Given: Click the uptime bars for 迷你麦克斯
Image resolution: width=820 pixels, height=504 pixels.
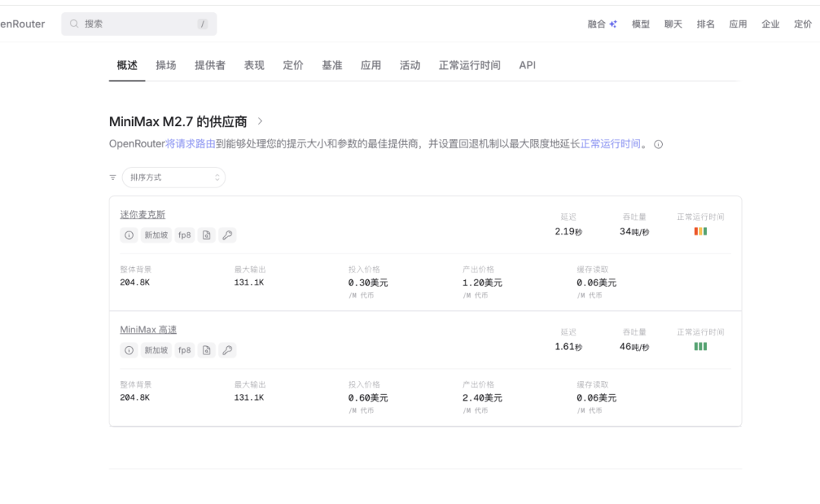Looking at the screenshot, I should coord(700,232).
